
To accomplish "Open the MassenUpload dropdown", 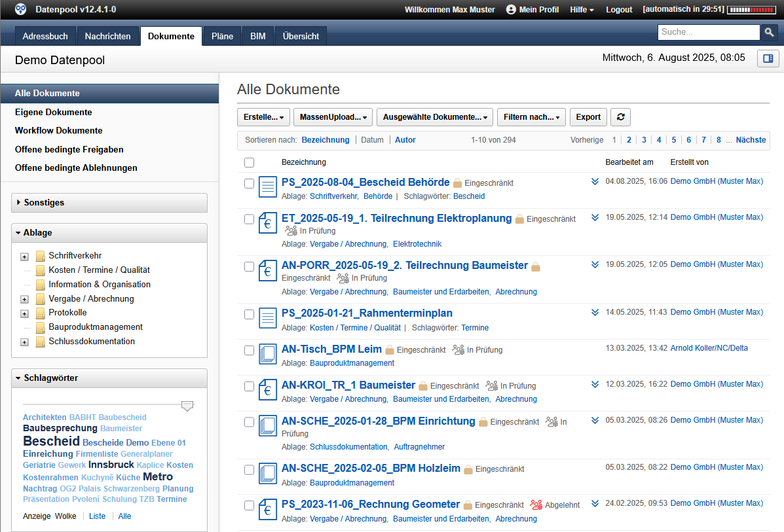I will point(333,117).
